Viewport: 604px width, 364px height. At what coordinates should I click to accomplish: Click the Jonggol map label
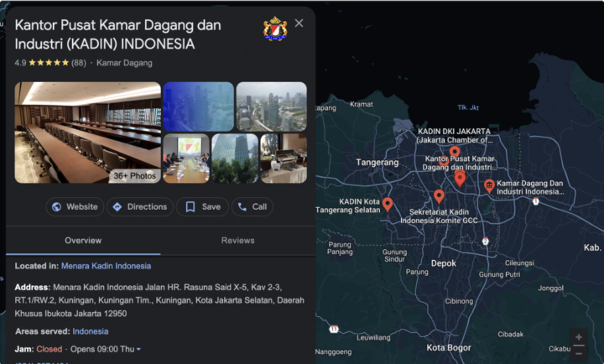[x=551, y=289]
